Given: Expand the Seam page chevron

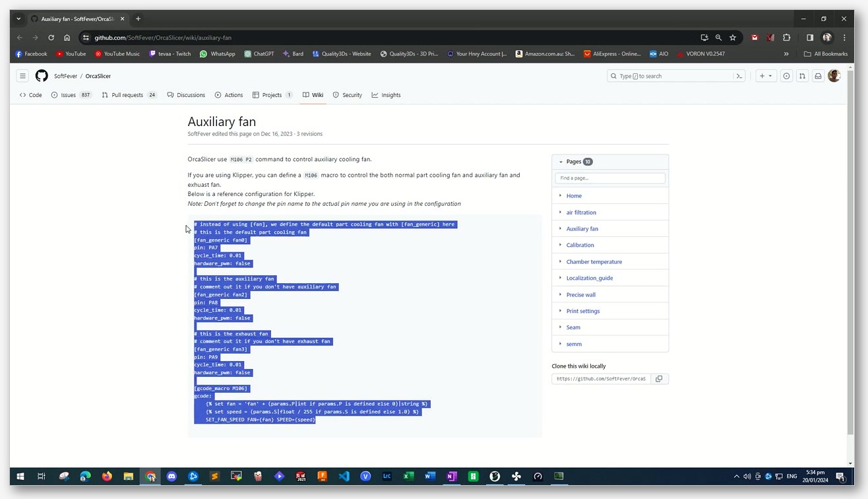Looking at the screenshot, I should (x=560, y=327).
